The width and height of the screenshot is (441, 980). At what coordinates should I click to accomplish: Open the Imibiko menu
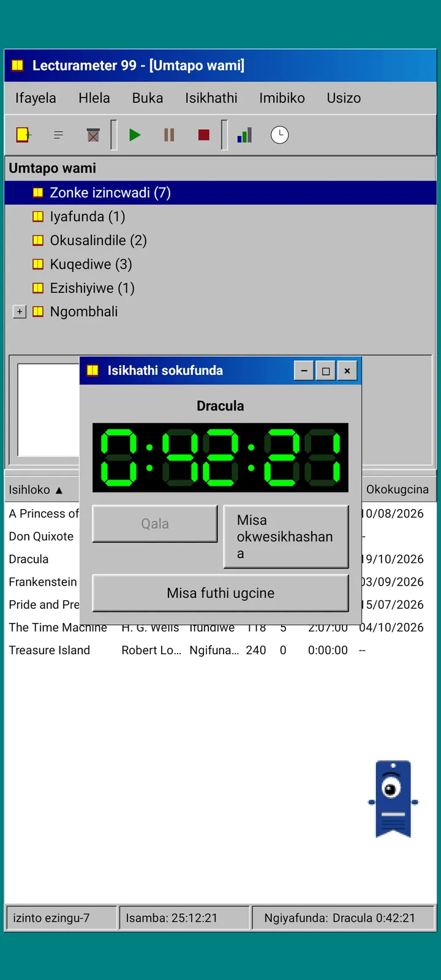(282, 98)
